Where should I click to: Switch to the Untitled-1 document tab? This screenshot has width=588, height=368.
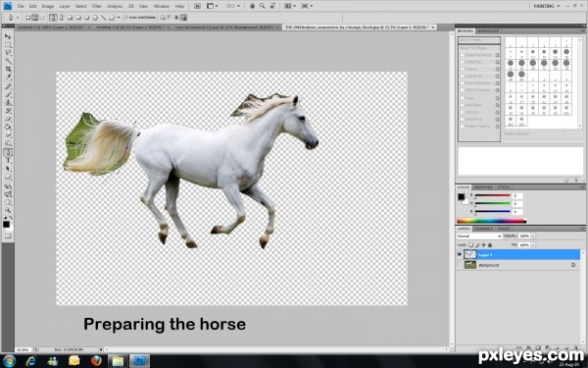53,27
